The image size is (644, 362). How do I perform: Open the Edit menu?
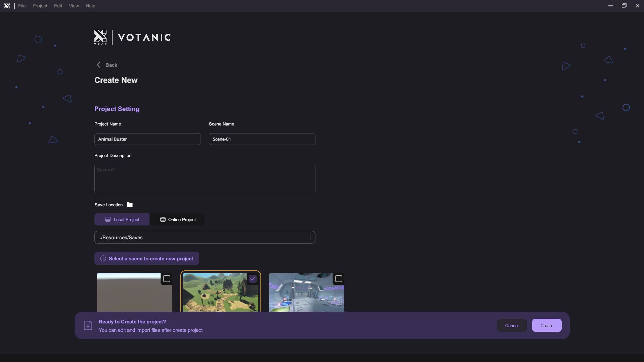click(x=58, y=6)
